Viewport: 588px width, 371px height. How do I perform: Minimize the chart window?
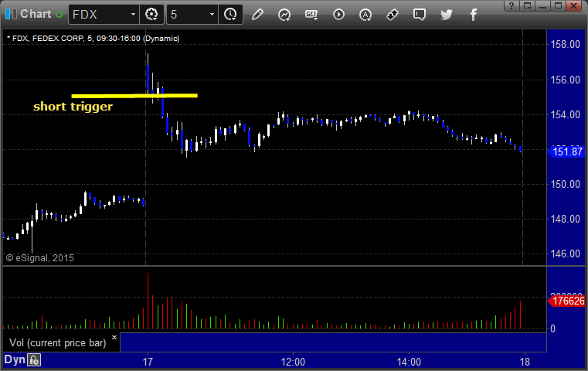(x=542, y=5)
